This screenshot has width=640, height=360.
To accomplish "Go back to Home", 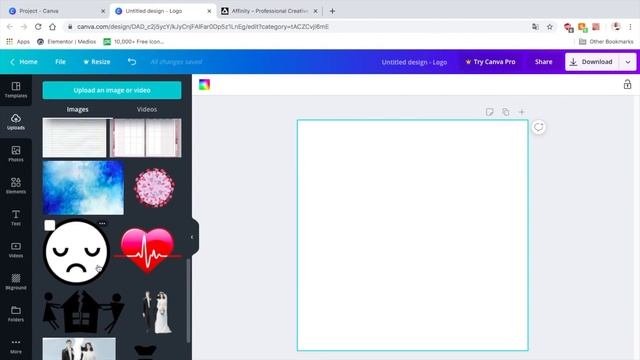I will click(x=24, y=62).
